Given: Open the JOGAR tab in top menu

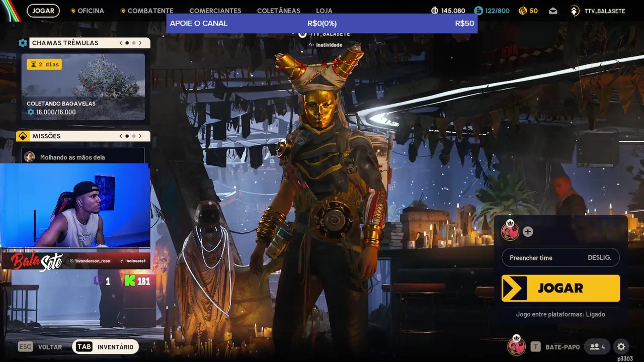Looking at the screenshot, I should 43,11.
